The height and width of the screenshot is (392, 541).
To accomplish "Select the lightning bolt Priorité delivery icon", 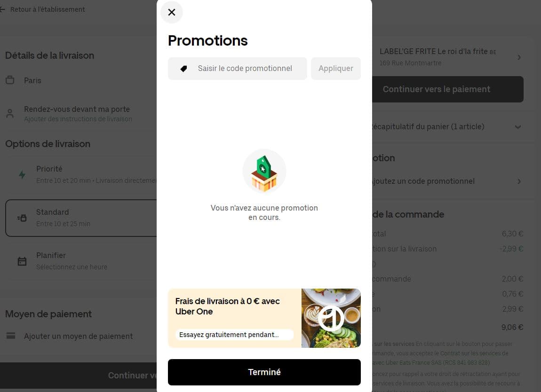I will pyautogui.click(x=22, y=174).
